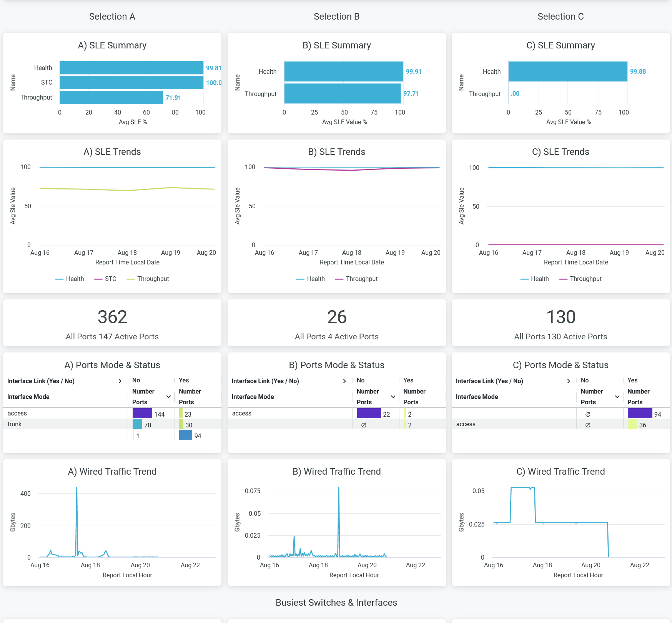The height and width of the screenshot is (623, 672).
Task: Click the A) SLE Summary tile title
Action: [112, 45]
